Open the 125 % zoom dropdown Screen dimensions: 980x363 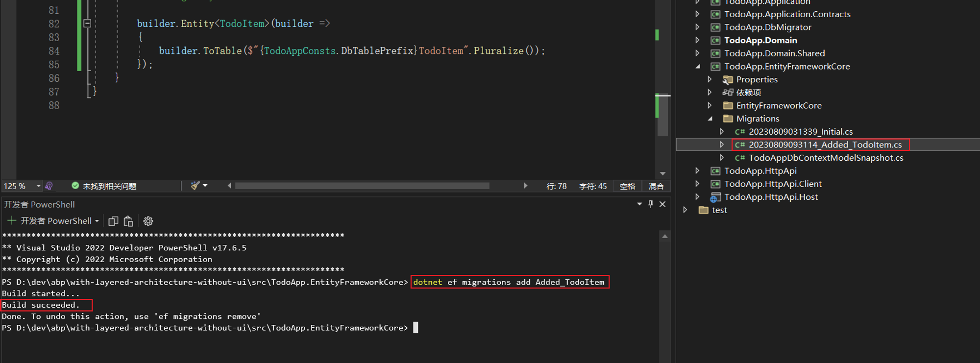click(38, 186)
